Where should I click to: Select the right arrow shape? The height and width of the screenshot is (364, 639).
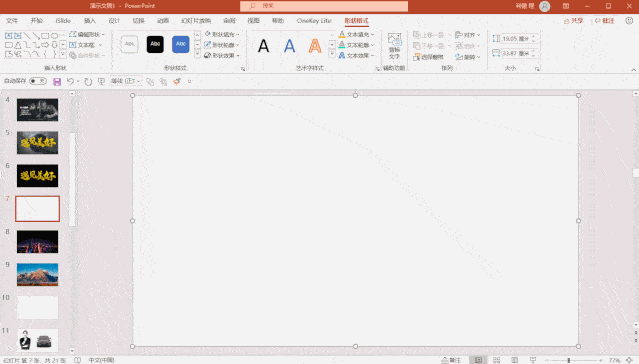[45, 45]
